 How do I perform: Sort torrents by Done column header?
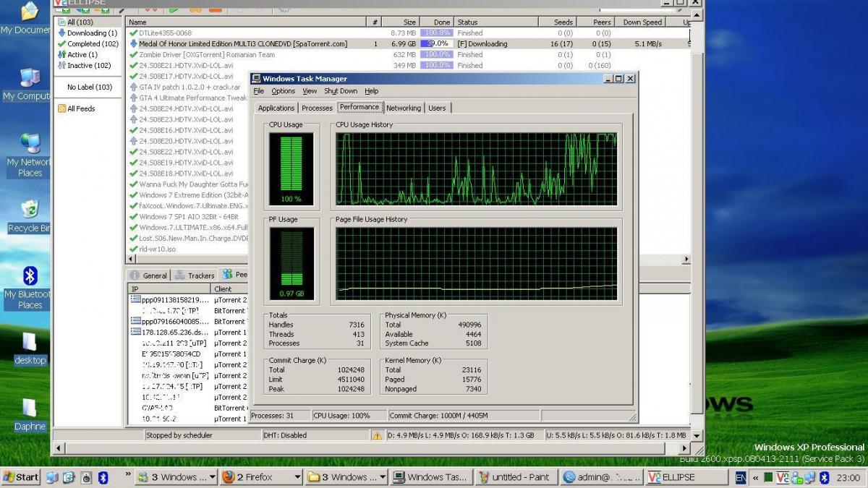pyautogui.click(x=437, y=22)
